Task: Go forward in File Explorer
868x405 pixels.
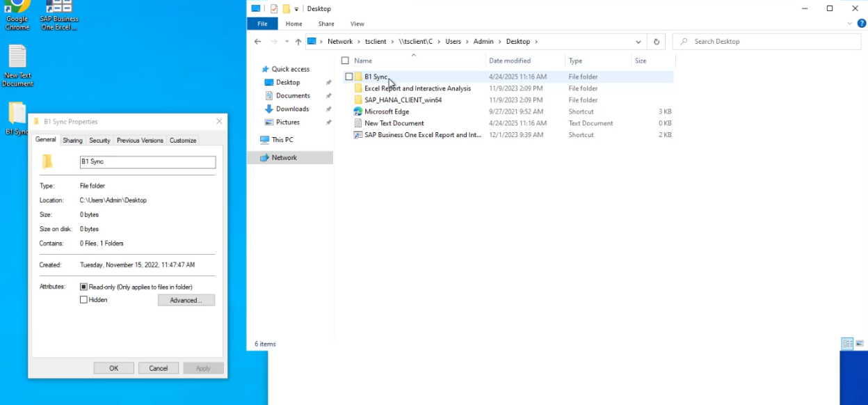Action: click(x=273, y=42)
